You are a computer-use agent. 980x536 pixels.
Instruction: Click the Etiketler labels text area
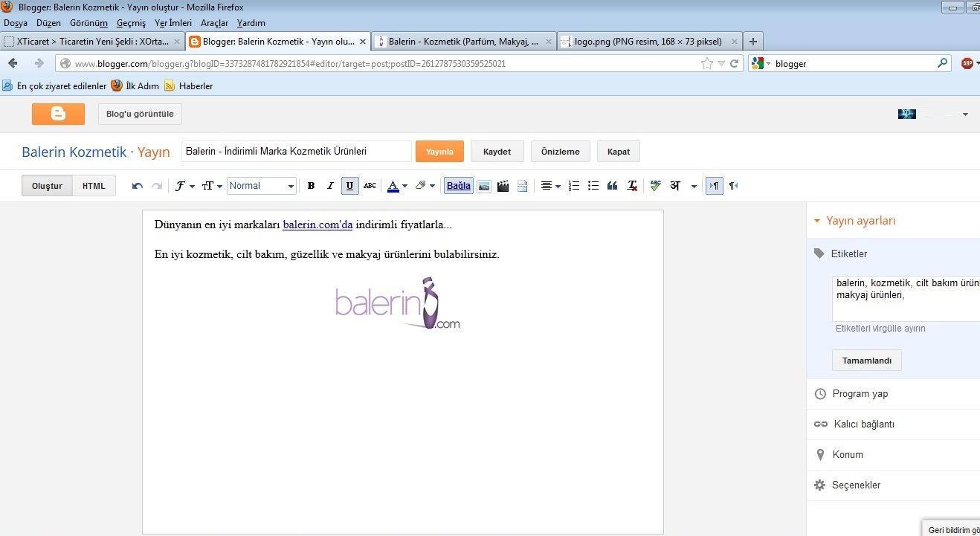point(906,299)
